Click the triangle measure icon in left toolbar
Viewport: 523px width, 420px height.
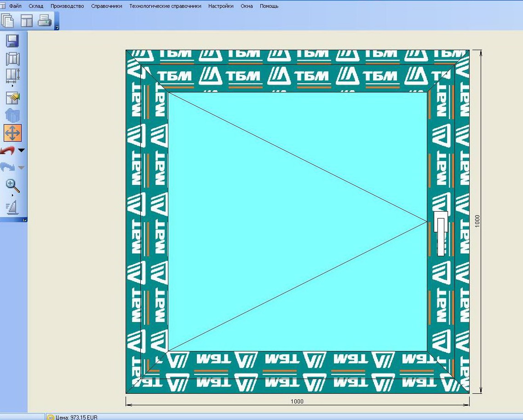[12, 207]
